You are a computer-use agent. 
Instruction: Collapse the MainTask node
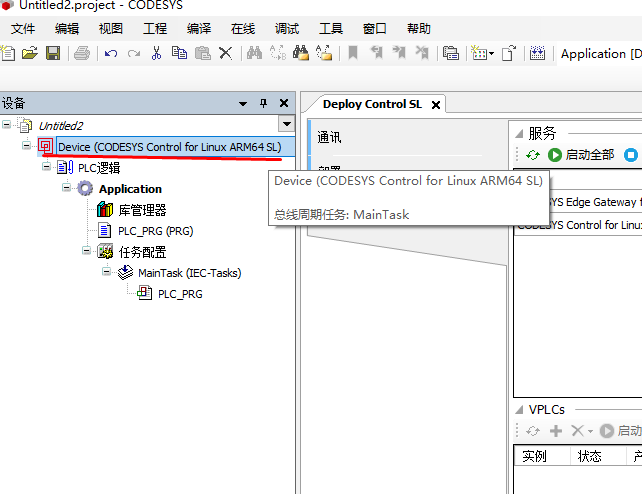[x=106, y=271]
